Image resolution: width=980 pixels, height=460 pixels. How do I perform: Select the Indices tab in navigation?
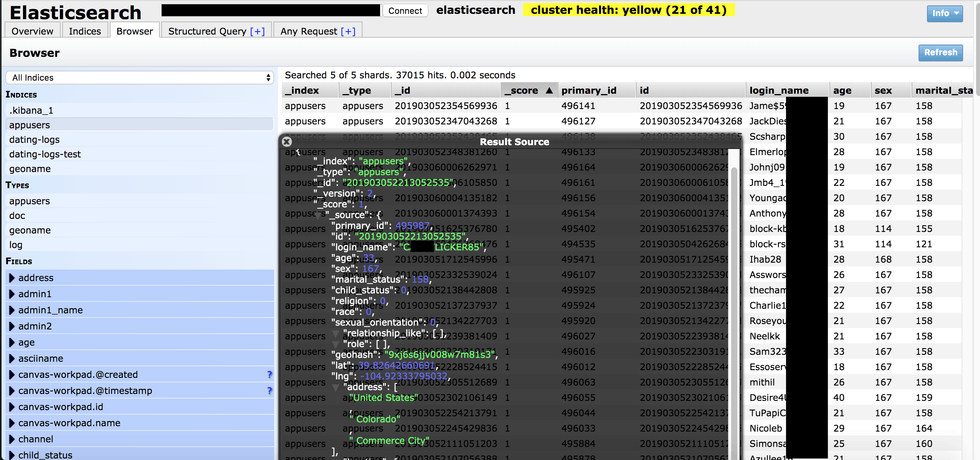[84, 31]
